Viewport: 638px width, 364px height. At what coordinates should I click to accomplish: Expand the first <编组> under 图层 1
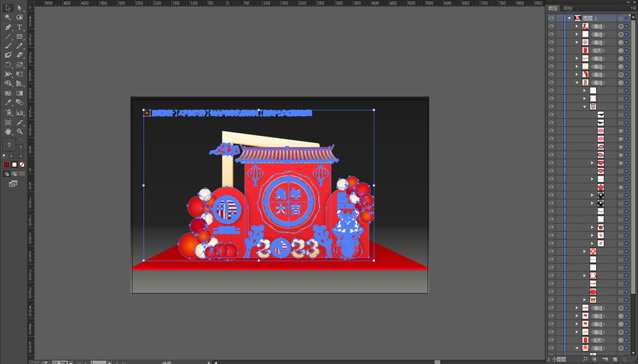(577, 26)
